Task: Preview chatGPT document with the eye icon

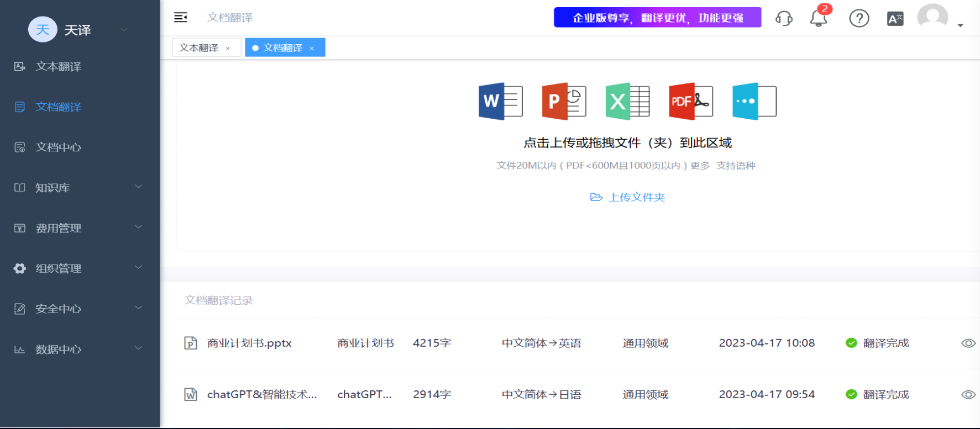Action: coord(968,395)
